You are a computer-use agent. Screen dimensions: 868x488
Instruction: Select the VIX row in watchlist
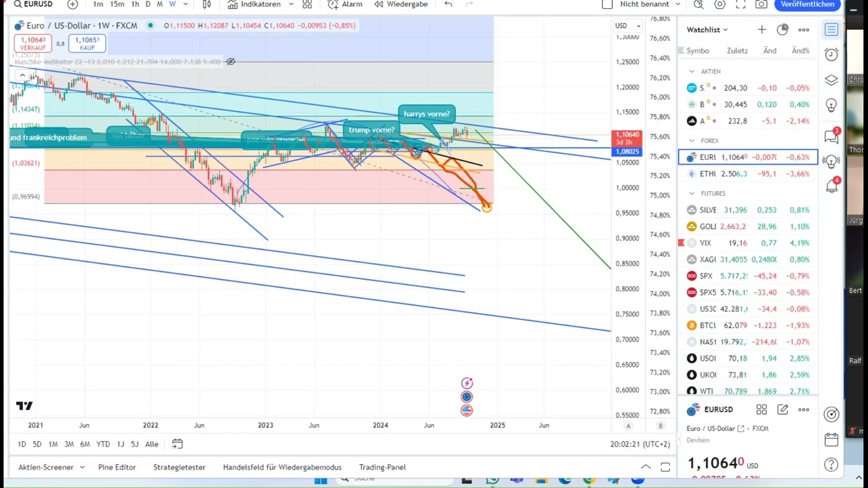pos(748,243)
